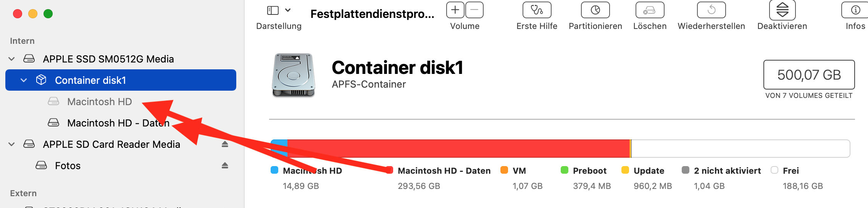Remove volume with the minus button
The height and width of the screenshot is (208, 868).
[474, 10]
